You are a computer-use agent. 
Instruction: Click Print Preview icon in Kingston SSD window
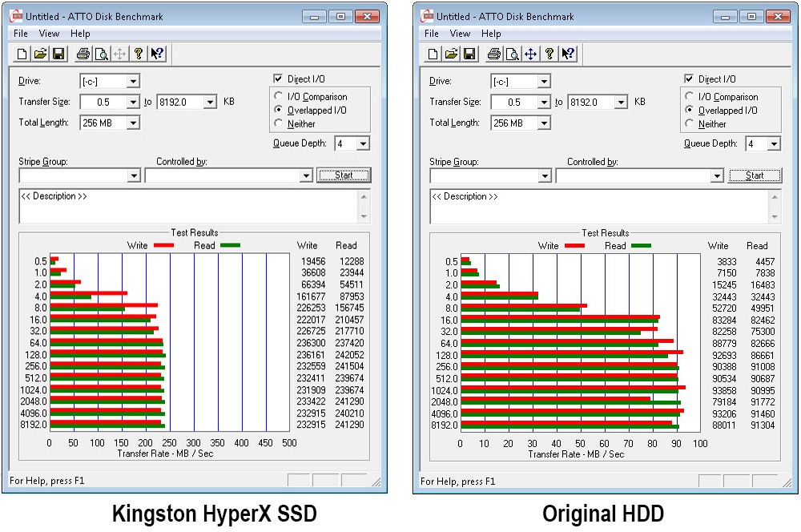(x=101, y=54)
